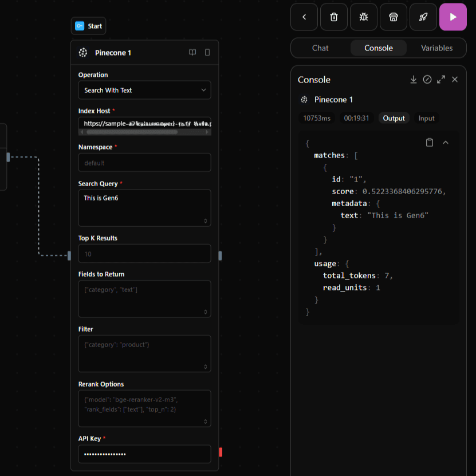This screenshot has width=476, height=476.
Task: Switch to the Chat tab
Action: point(320,48)
